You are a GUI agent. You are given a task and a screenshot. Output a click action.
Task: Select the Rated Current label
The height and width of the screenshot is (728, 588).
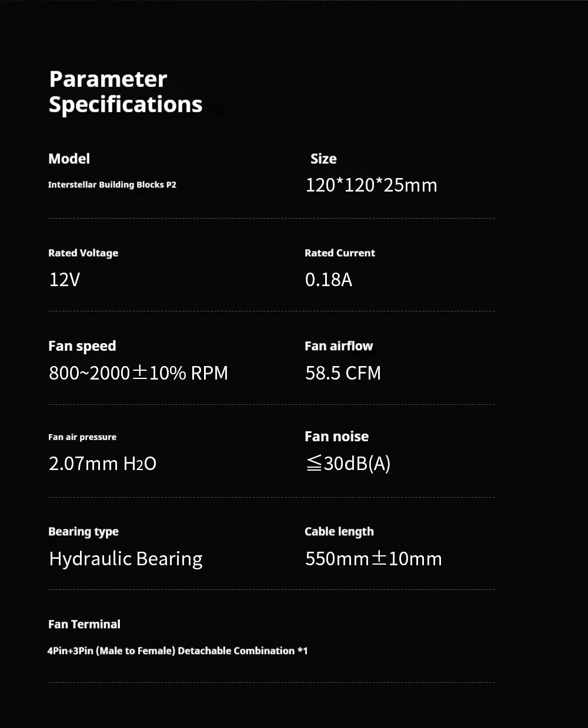[x=339, y=253]
